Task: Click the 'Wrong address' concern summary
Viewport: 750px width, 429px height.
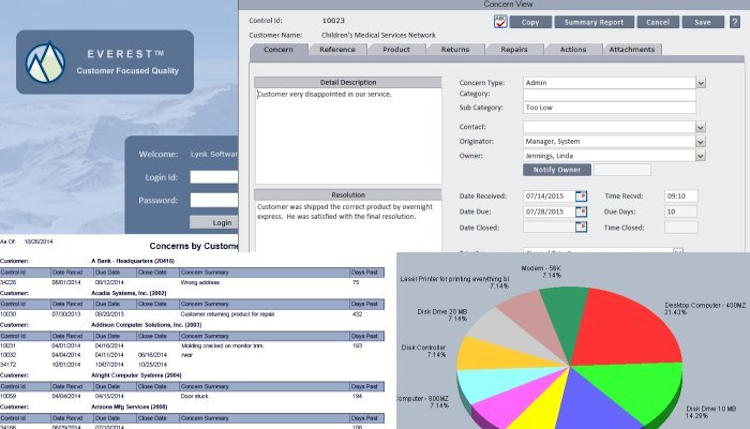Action: point(200,283)
